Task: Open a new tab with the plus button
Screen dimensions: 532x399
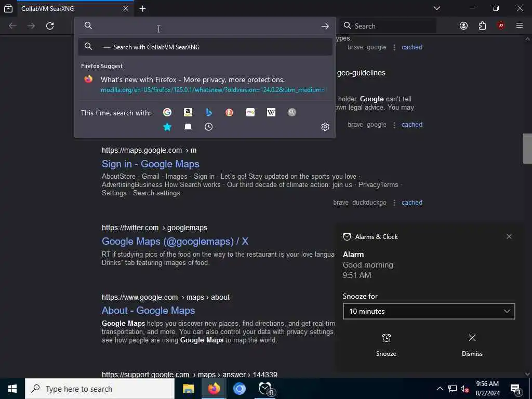Action: click(142, 9)
